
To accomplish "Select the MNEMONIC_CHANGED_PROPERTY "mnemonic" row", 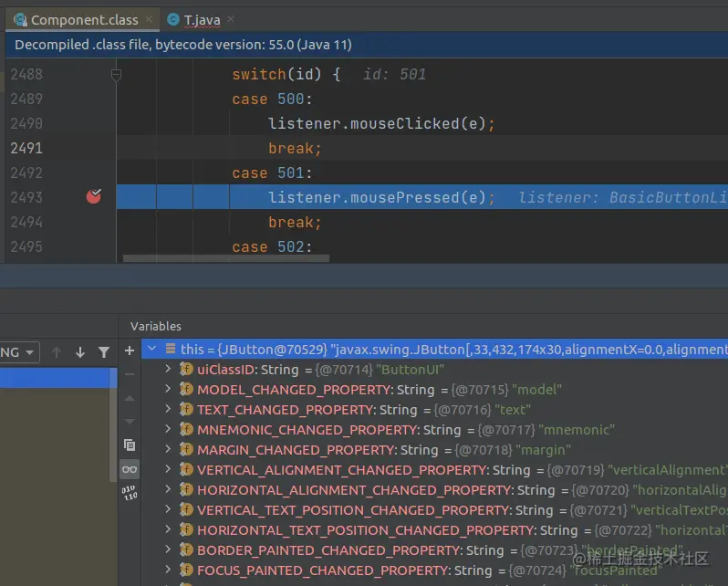I will coord(434,430).
